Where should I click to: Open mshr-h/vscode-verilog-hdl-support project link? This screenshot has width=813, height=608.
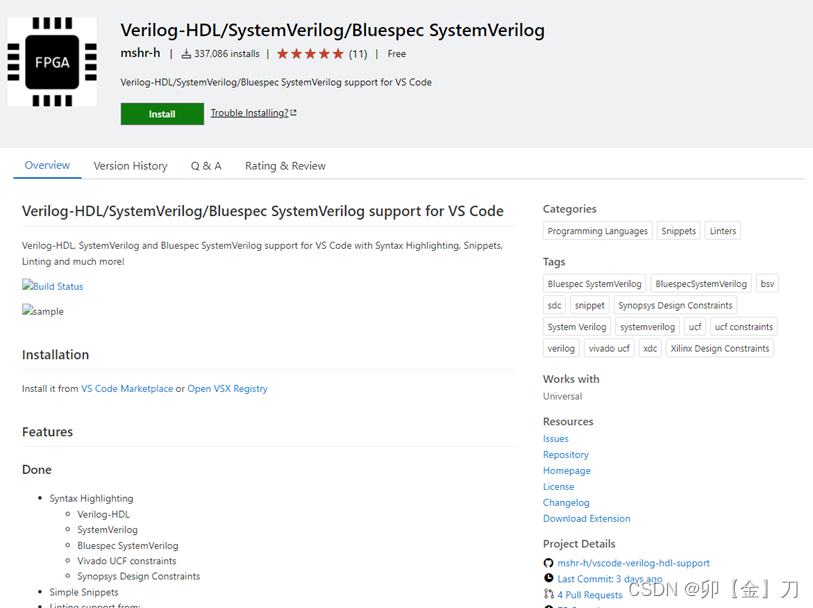click(633, 563)
